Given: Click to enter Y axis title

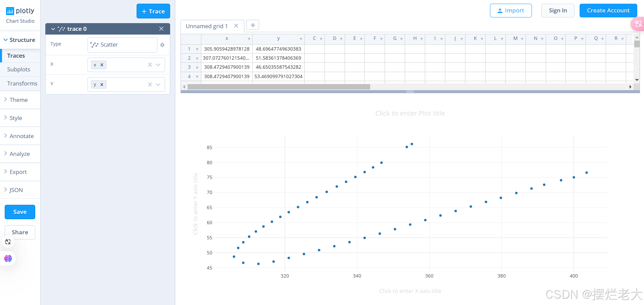Looking at the screenshot, I should tap(195, 204).
